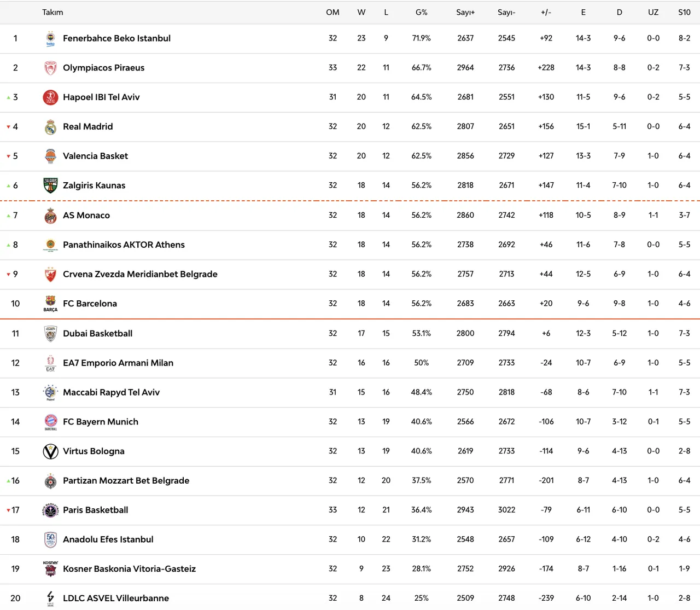Image resolution: width=700 pixels, height=610 pixels.
Task: Click the LDLC ASVEL Villeurbanne logo
Action: click(50, 598)
